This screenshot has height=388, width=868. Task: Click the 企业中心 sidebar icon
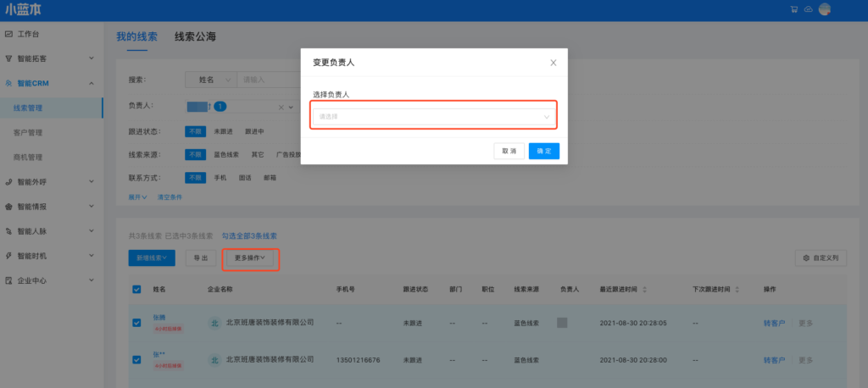tap(8, 280)
